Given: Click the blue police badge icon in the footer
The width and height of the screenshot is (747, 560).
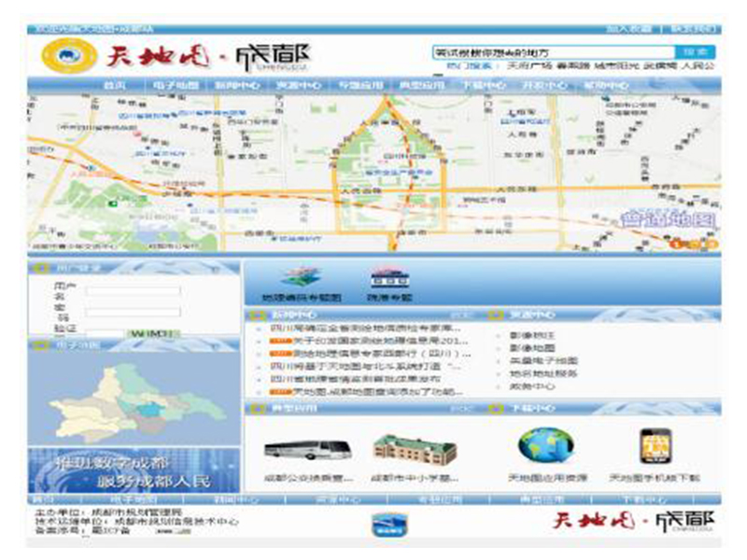Looking at the screenshot, I should pyautogui.click(x=389, y=525).
